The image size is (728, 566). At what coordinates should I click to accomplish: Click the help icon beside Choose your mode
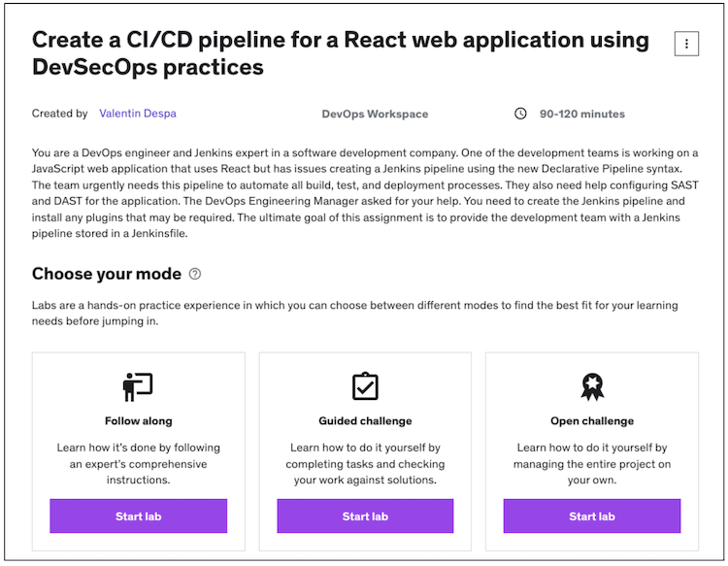(x=195, y=275)
